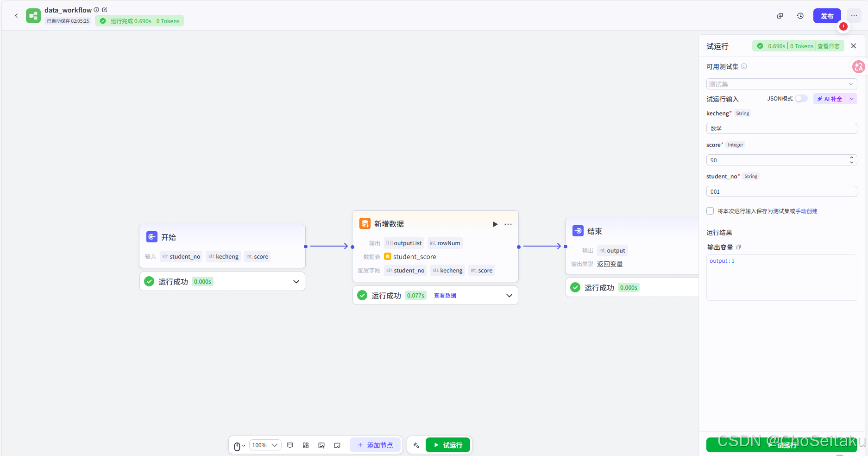Click the 结束 node icon

point(578,231)
